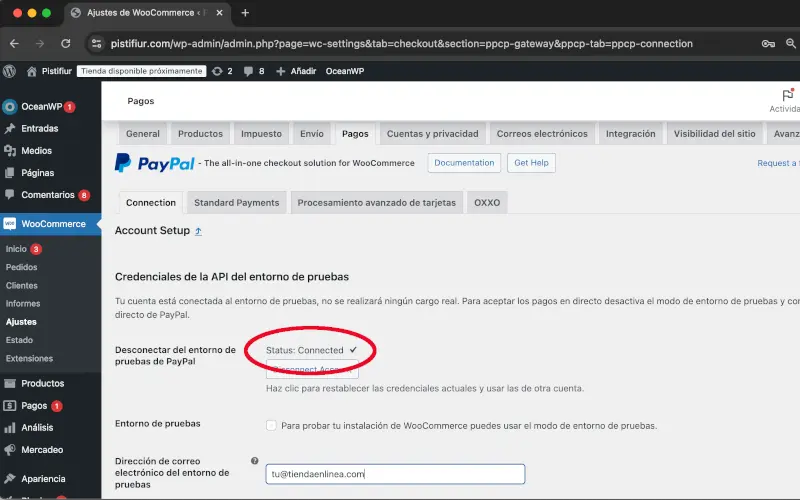Click the PayPal Documentation button

point(464,163)
